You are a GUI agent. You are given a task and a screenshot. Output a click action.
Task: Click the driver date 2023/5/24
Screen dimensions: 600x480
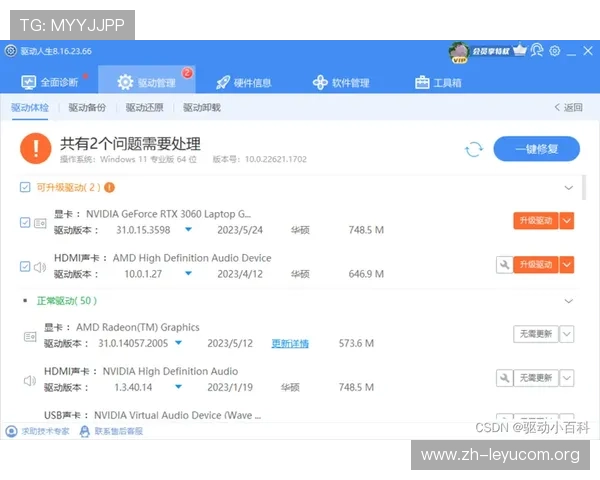[x=240, y=230]
